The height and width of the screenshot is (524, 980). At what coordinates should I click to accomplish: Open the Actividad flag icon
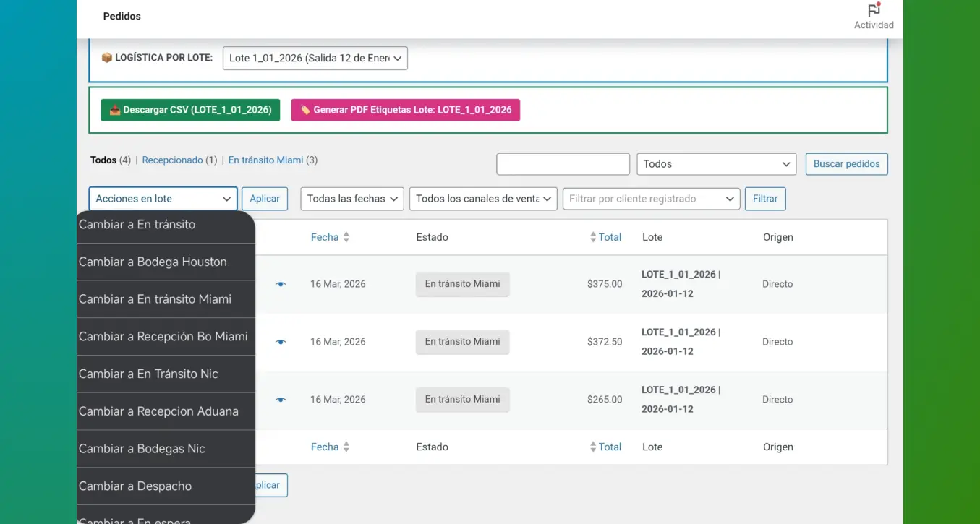874,11
